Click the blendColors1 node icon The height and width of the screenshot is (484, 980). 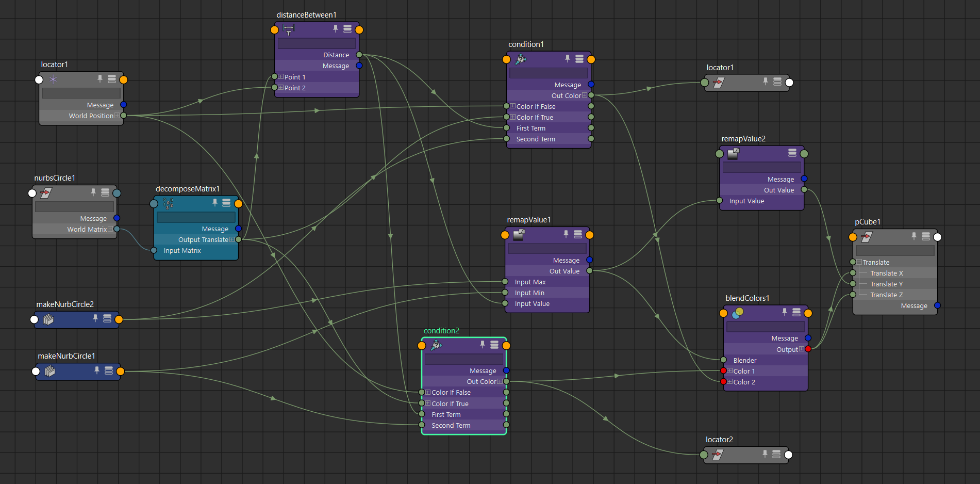738,313
